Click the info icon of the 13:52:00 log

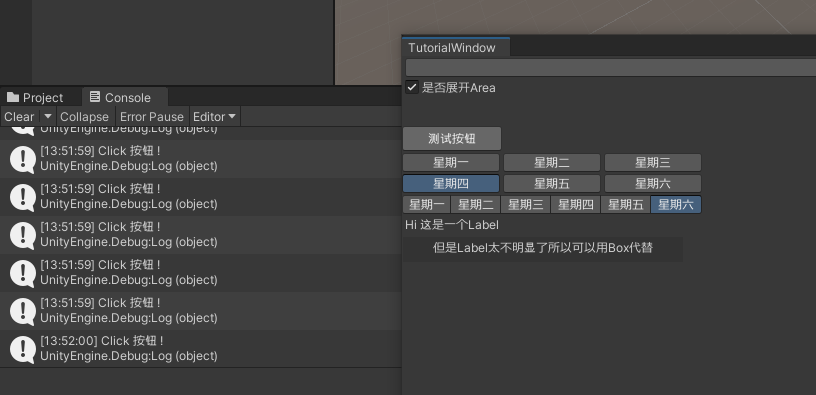pos(23,349)
